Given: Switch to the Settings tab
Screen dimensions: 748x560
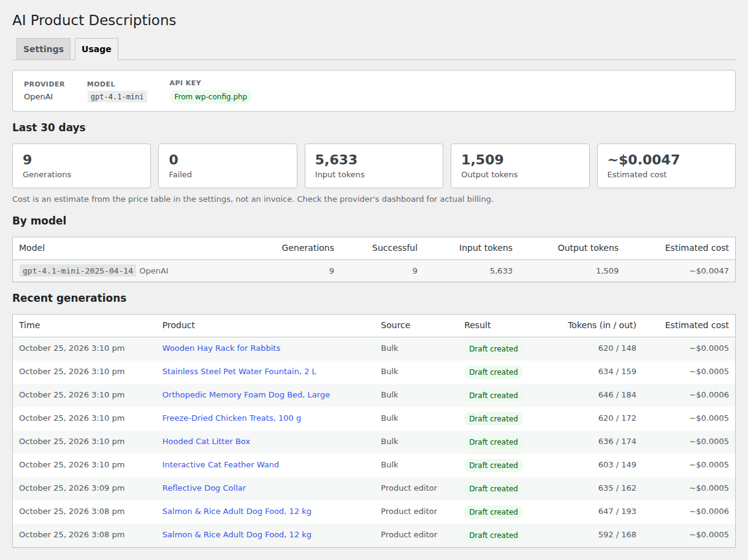Looking at the screenshot, I should pyautogui.click(x=44, y=49).
